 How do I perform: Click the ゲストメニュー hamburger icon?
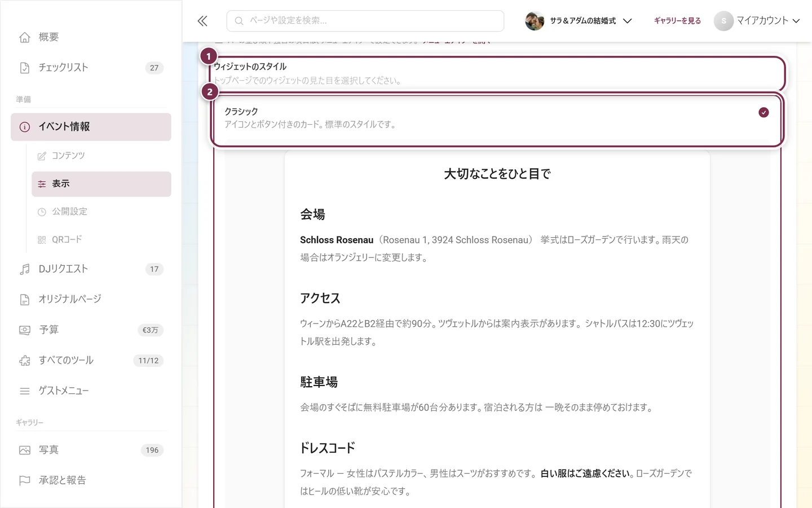click(x=25, y=391)
